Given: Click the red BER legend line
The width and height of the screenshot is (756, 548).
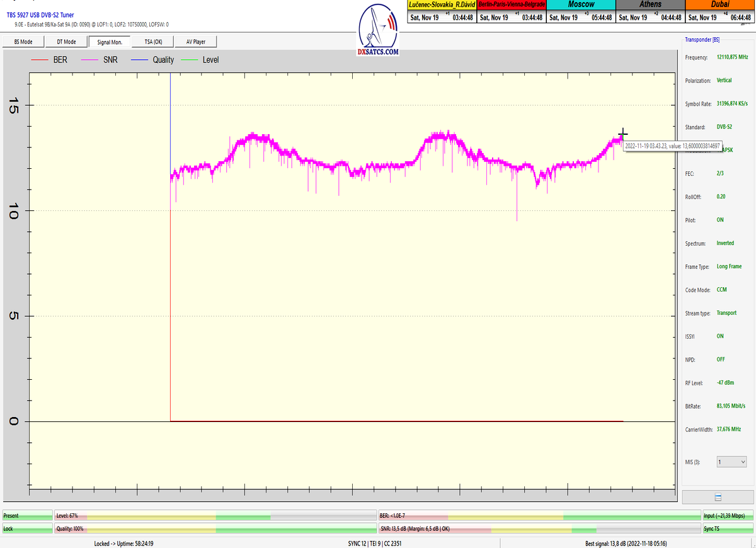Looking at the screenshot, I should click(x=40, y=60).
